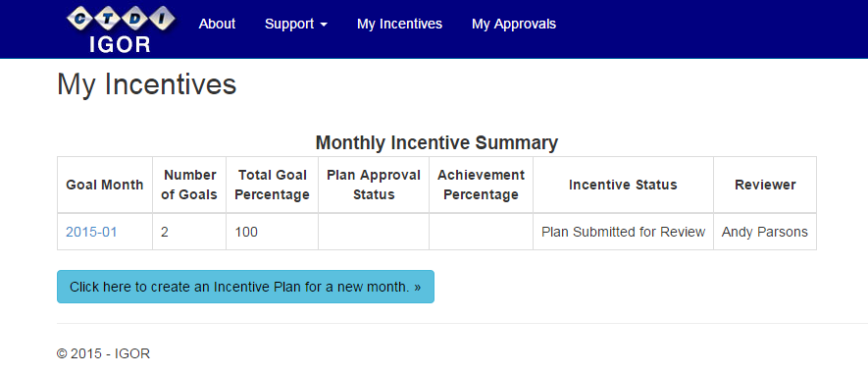868x375 pixels.
Task: Open My Approvals page
Action: (514, 24)
